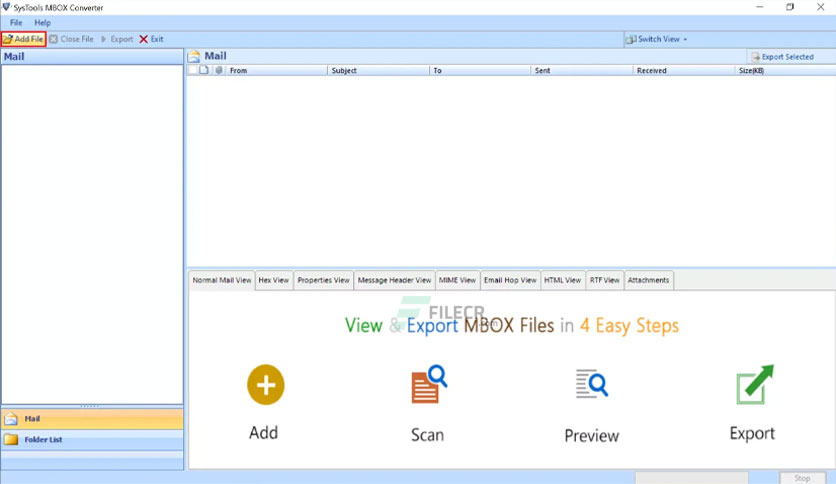The width and height of the screenshot is (836, 484).
Task: Open the Attachments tab
Action: pos(648,280)
